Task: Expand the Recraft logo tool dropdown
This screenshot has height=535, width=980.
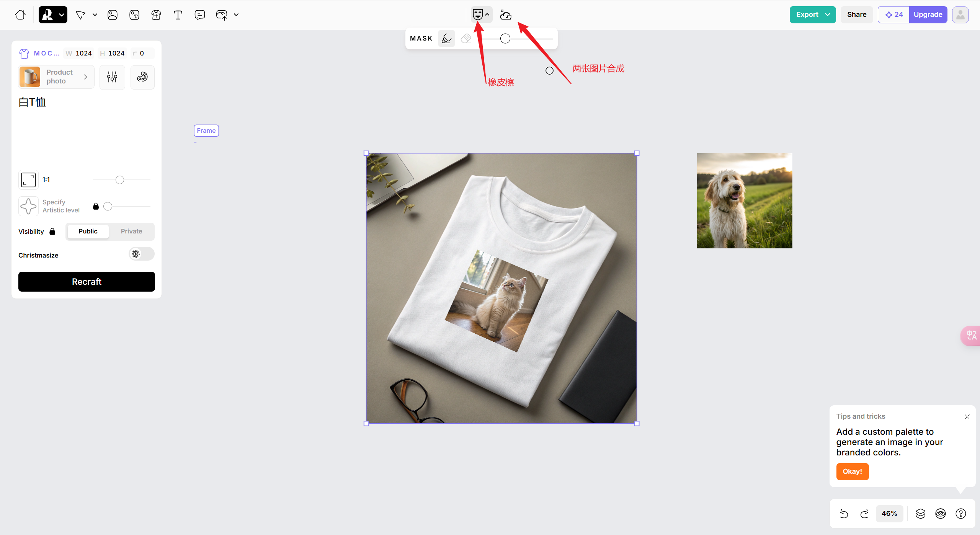Action: [x=61, y=15]
